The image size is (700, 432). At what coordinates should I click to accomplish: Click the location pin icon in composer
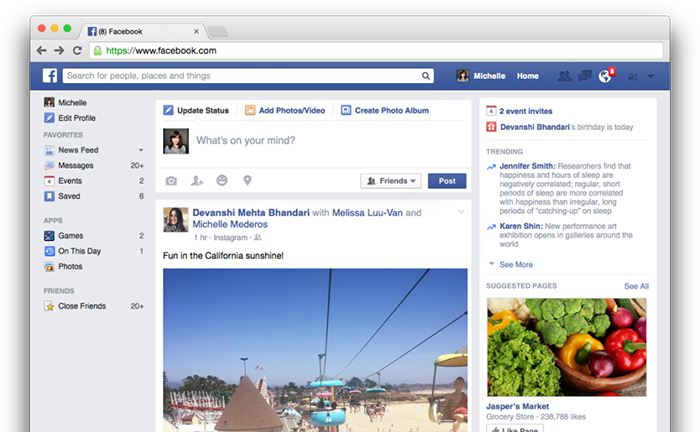tap(247, 180)
